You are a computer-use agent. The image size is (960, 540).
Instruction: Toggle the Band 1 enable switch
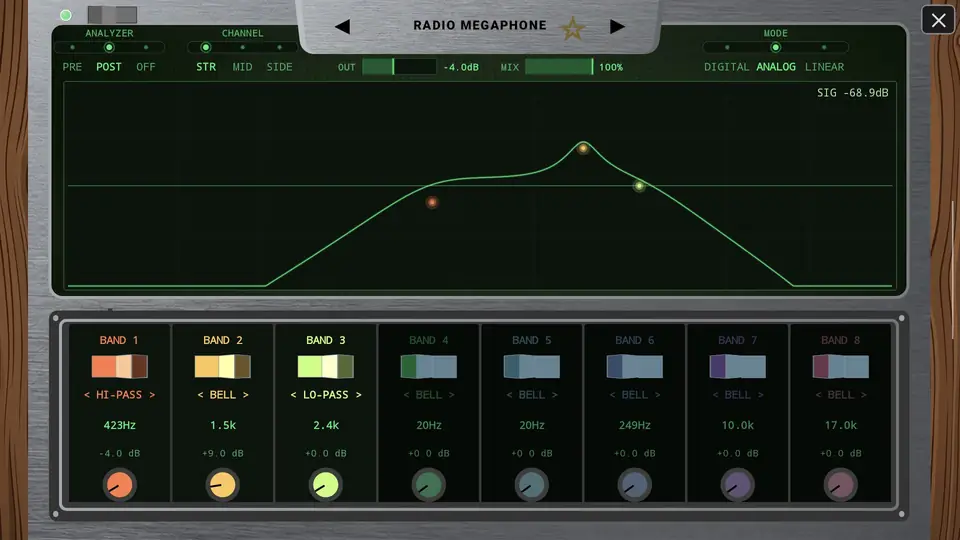pyautogui.click(x=119, y=366)
